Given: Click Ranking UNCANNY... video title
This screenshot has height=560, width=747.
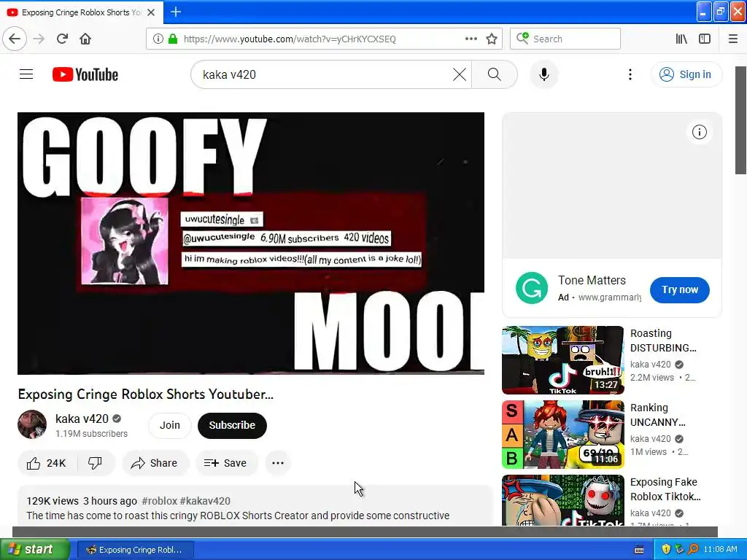Looking at the screenshot, I should 658,415.
